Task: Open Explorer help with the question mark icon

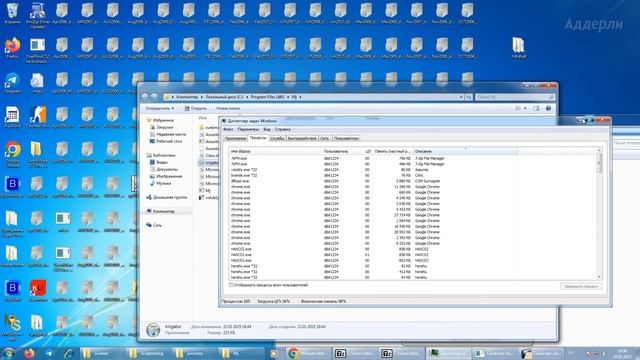Action: coord(548,108)
